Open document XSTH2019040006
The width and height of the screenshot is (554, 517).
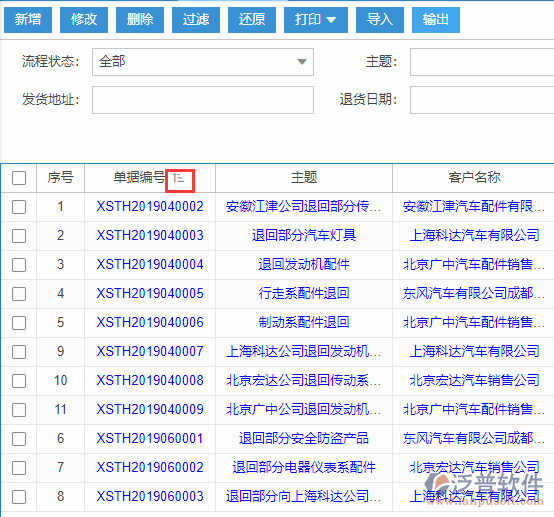(150, 323)
